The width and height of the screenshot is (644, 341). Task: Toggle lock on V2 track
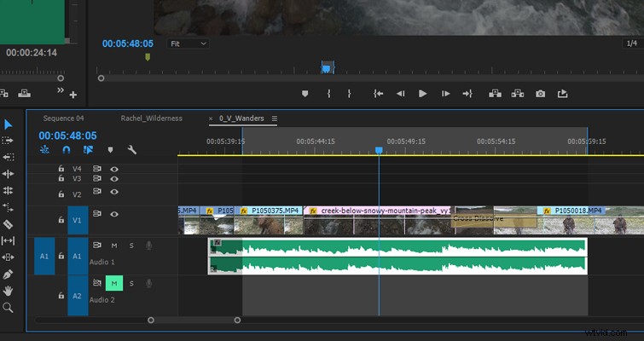pos(61,194)
